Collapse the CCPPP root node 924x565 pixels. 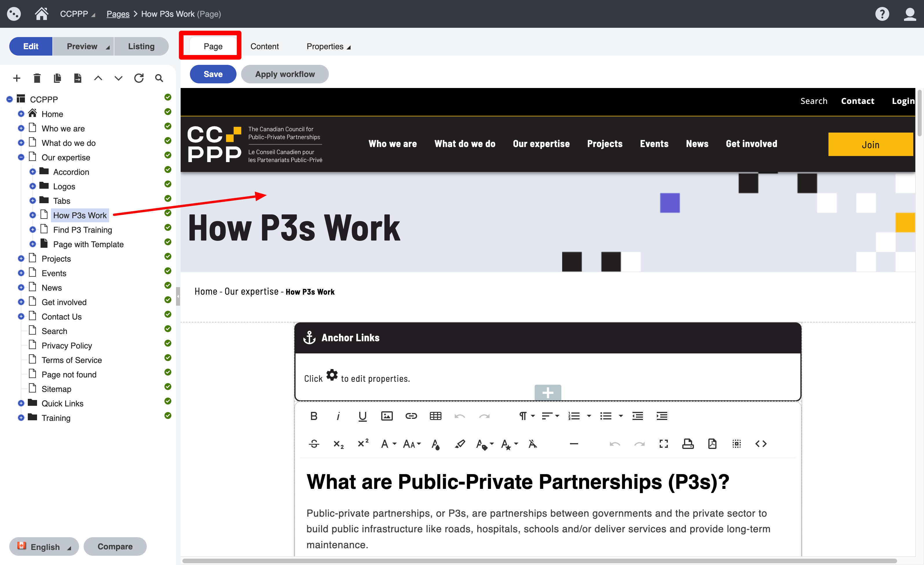pos(9,99)
